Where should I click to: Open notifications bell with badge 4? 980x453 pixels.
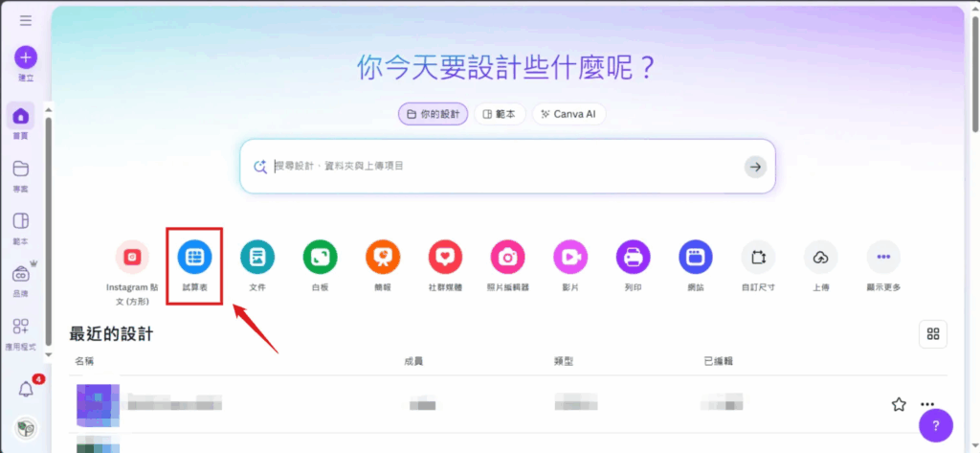(26, 389)
